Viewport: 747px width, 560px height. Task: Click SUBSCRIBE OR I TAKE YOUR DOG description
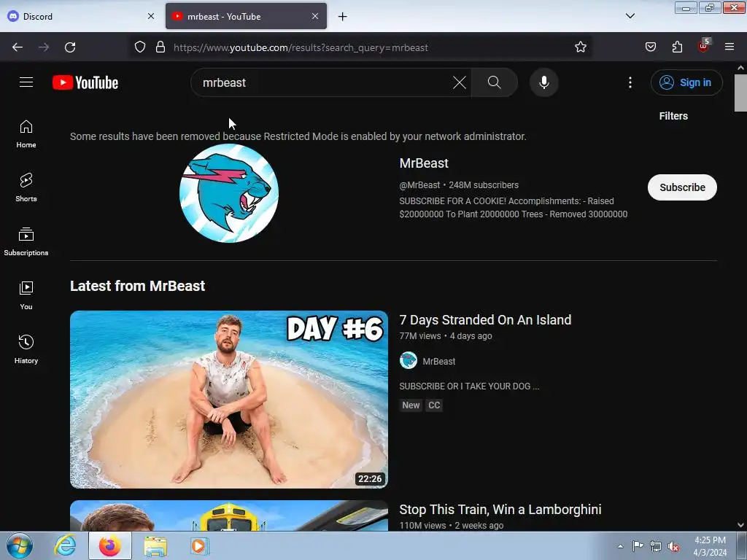469,386
